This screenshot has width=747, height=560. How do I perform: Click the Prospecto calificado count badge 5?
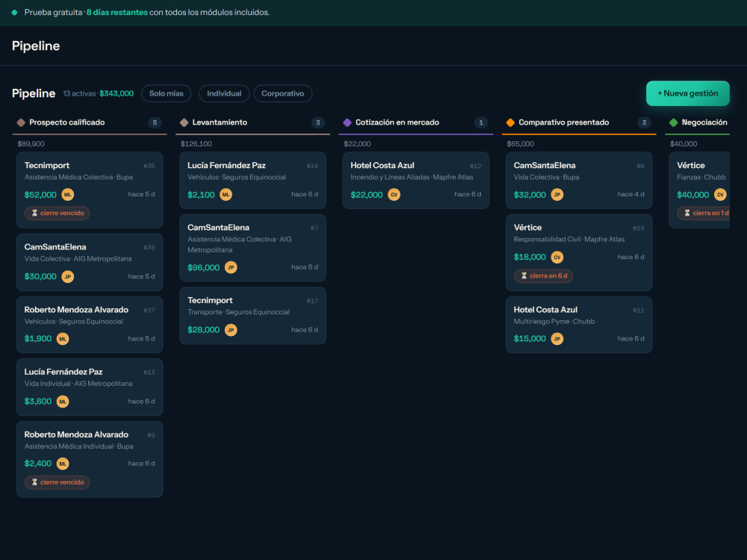pos(155,122)
